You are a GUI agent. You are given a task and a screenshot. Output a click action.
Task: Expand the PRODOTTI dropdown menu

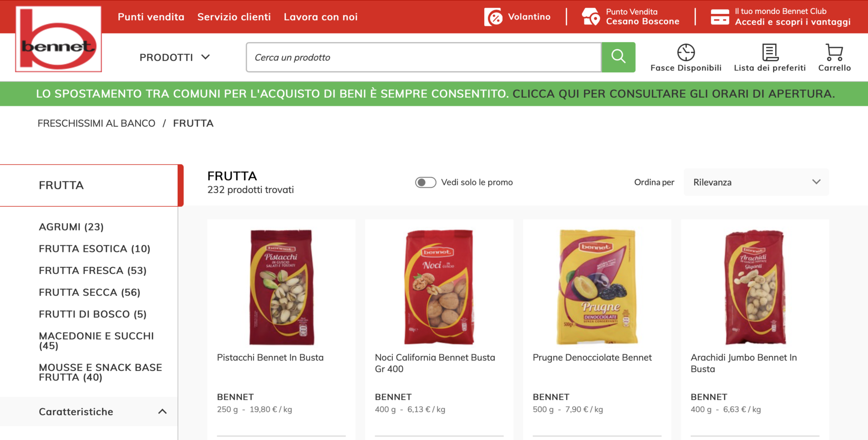(175, 57)
